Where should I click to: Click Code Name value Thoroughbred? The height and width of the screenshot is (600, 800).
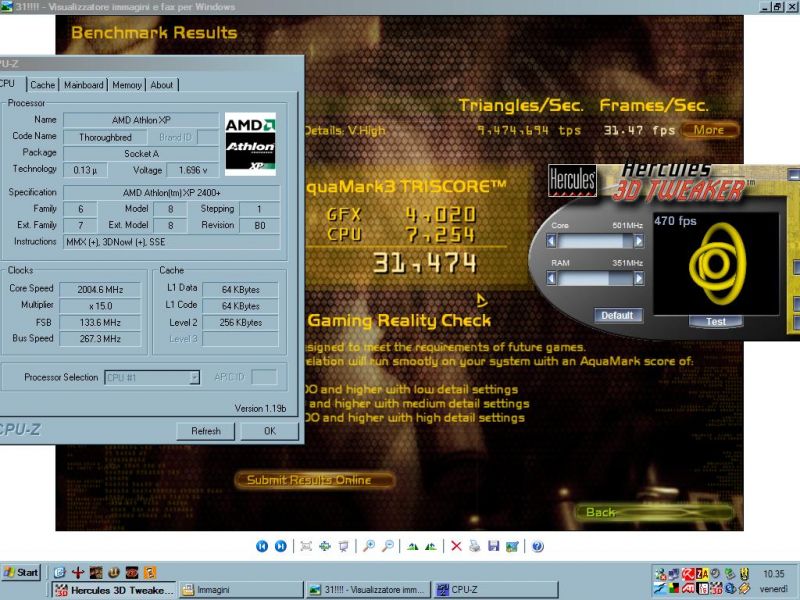click(105, 137)
